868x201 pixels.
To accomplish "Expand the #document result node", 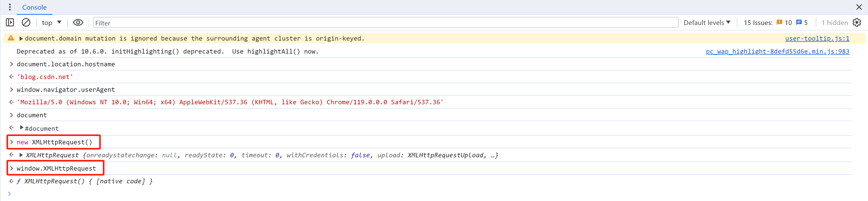I will pos(22,128).
